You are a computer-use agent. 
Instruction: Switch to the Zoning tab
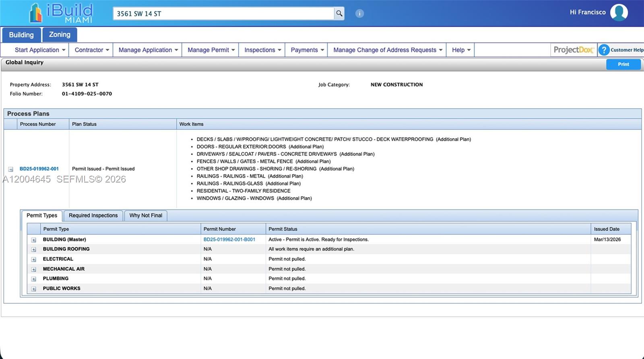coord(60,35)
